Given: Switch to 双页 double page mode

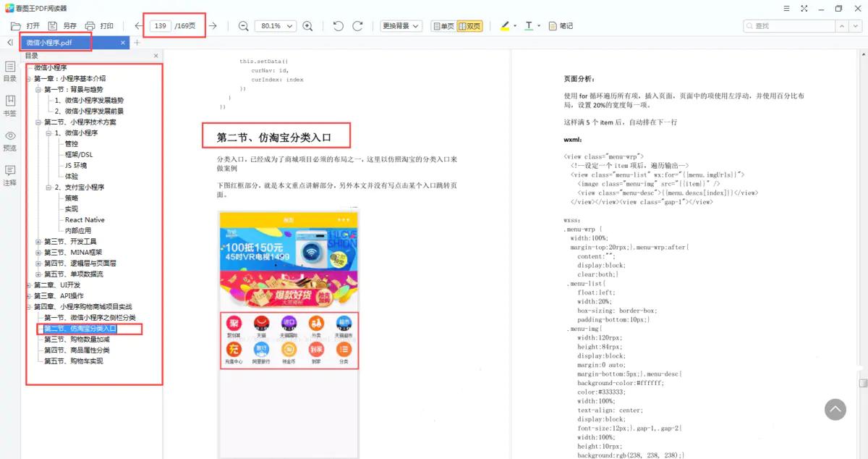Looking at the screenshot, I should pos(471,25).
